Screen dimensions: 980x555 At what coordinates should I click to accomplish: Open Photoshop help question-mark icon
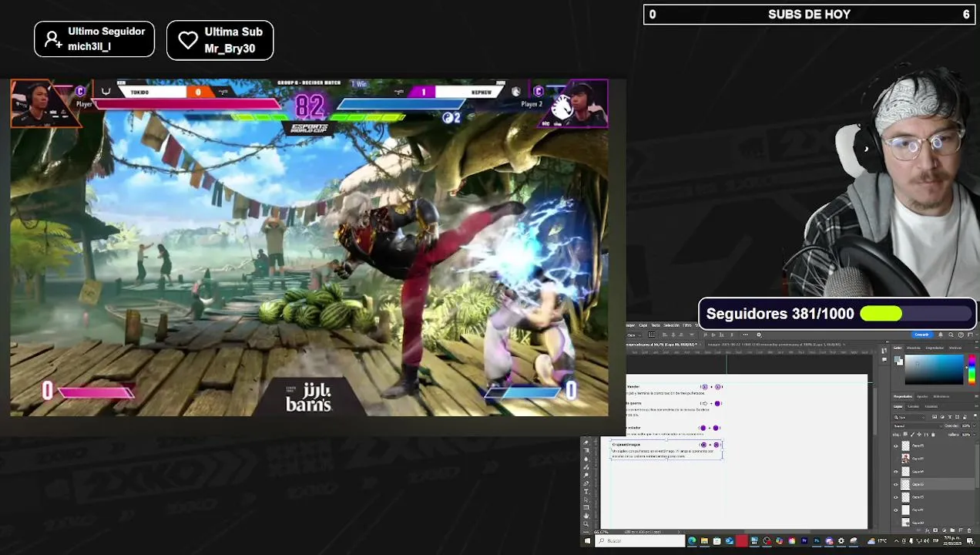[x=961, y=335]
